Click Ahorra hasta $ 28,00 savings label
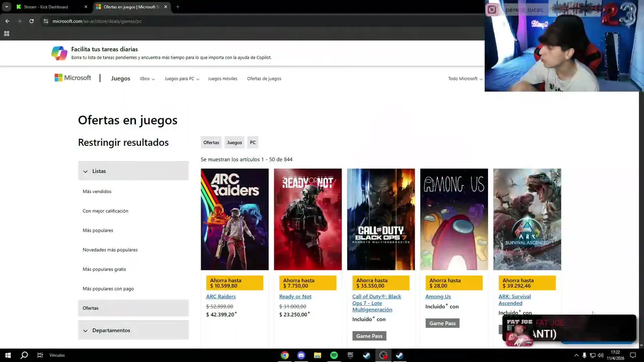Viewport: 644px width, 362px height. click(x=454, y=283)
